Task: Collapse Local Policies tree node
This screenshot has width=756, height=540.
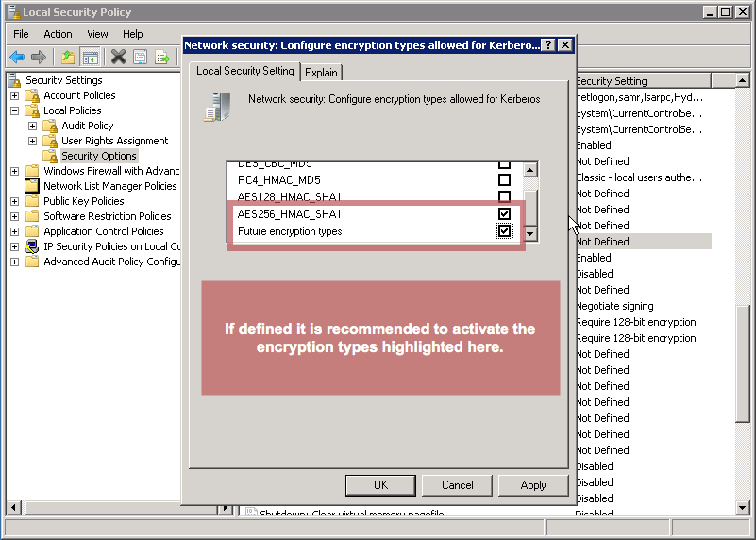Action: 14,110
